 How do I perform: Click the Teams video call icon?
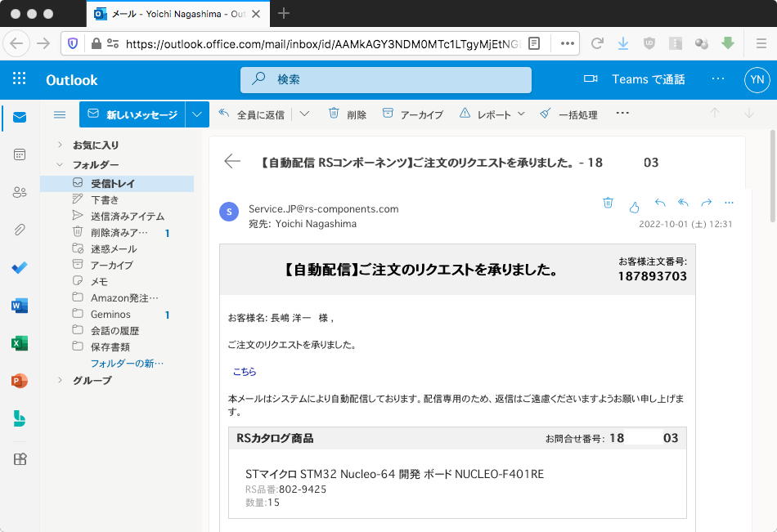pos(591,78)
